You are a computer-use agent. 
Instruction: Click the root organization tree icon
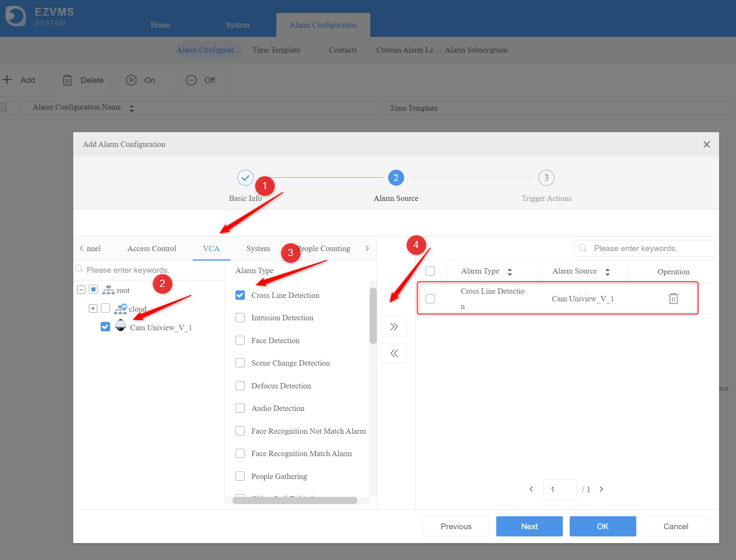point(108,290)
